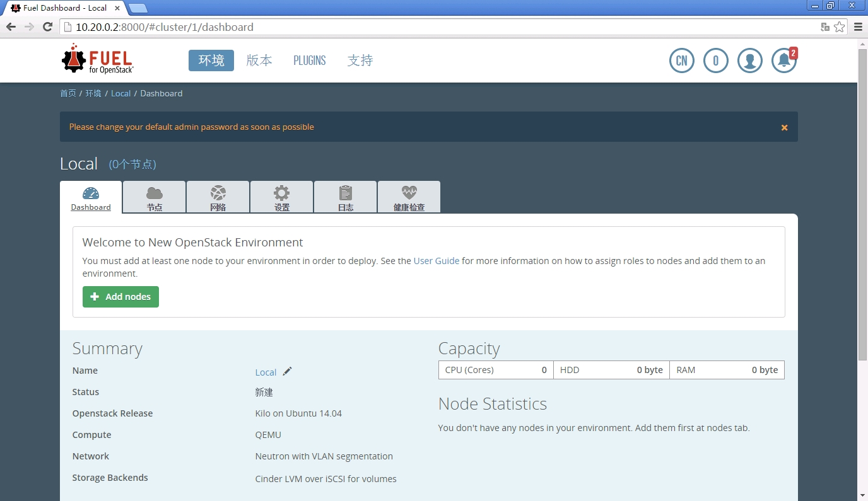Click Neutron with VLAN segmentation text
Image resolution: width=868 pixels, height=501 pixels.
(324, 456)
